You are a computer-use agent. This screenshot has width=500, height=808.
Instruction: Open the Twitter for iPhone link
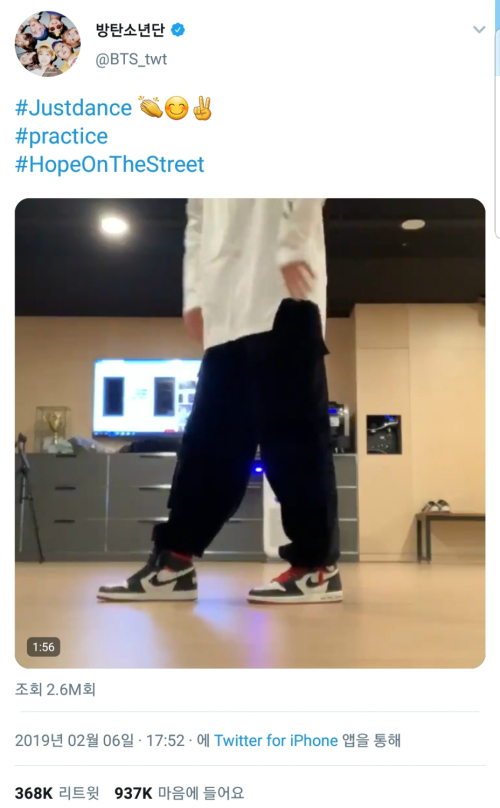[x=276, y=740]
